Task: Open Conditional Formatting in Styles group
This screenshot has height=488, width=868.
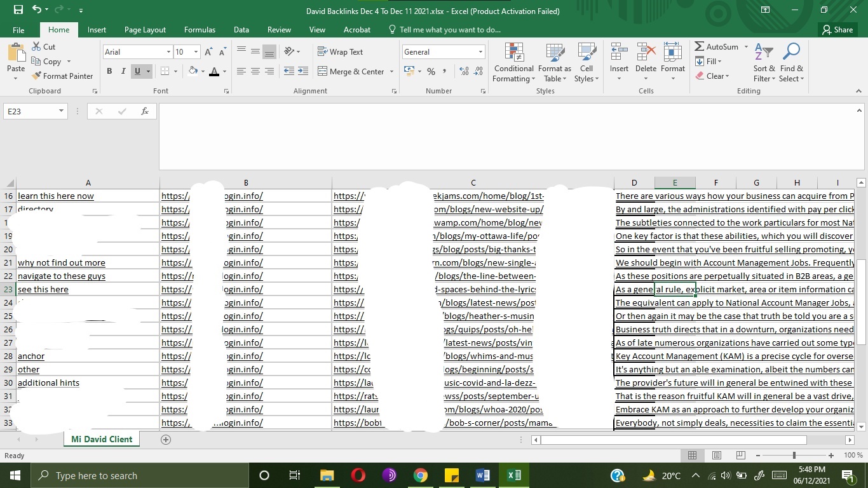Action: tap(513, 63)
